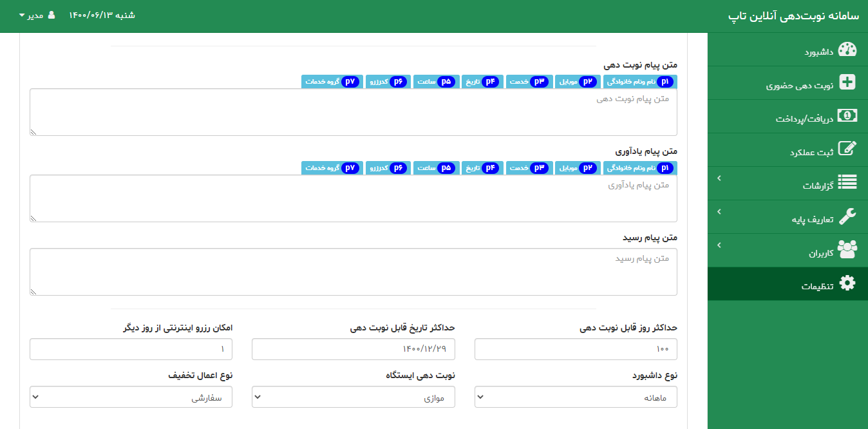Screen dimensions: 868x429
Task: Click the gear icon for تنظیمات
Action: pos(848,283)
